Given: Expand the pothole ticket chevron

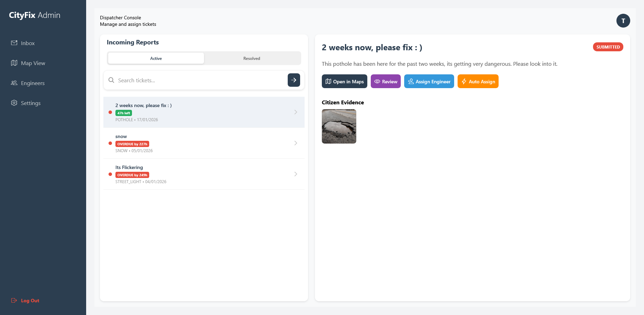Looking at the screenshot, I should point(296,112).
